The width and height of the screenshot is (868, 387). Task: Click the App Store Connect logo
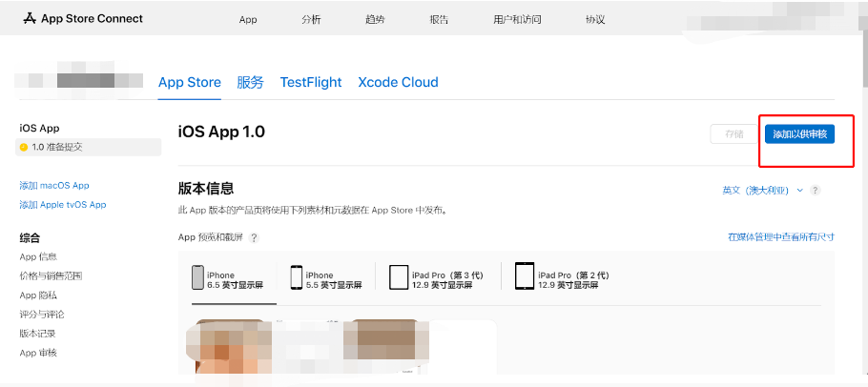[82, 19]
